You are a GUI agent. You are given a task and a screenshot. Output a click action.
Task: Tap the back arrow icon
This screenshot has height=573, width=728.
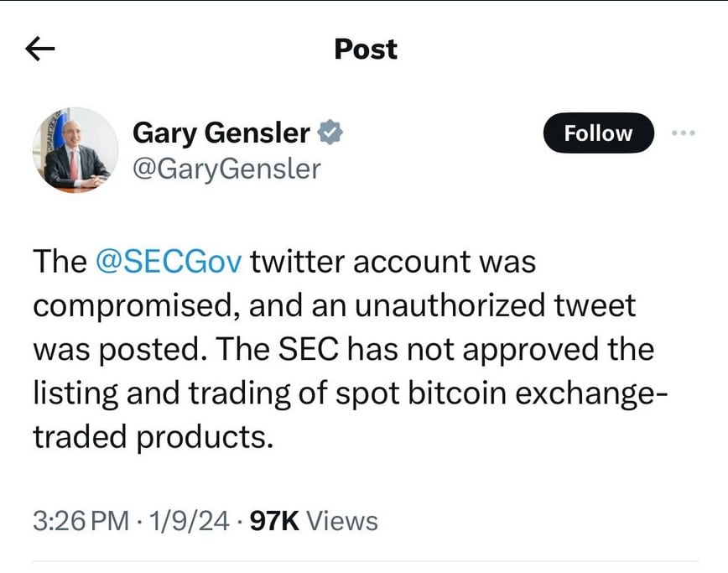pos(40,50)
